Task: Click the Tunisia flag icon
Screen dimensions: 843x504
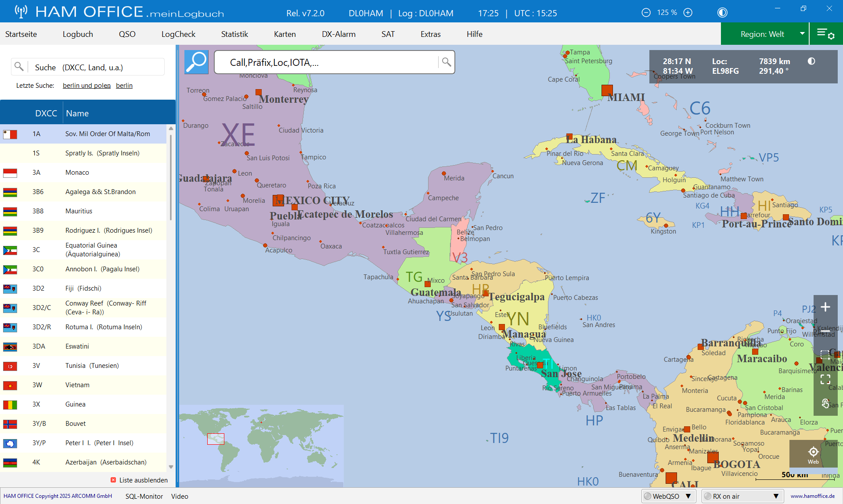Action: (x=10, y=366)
